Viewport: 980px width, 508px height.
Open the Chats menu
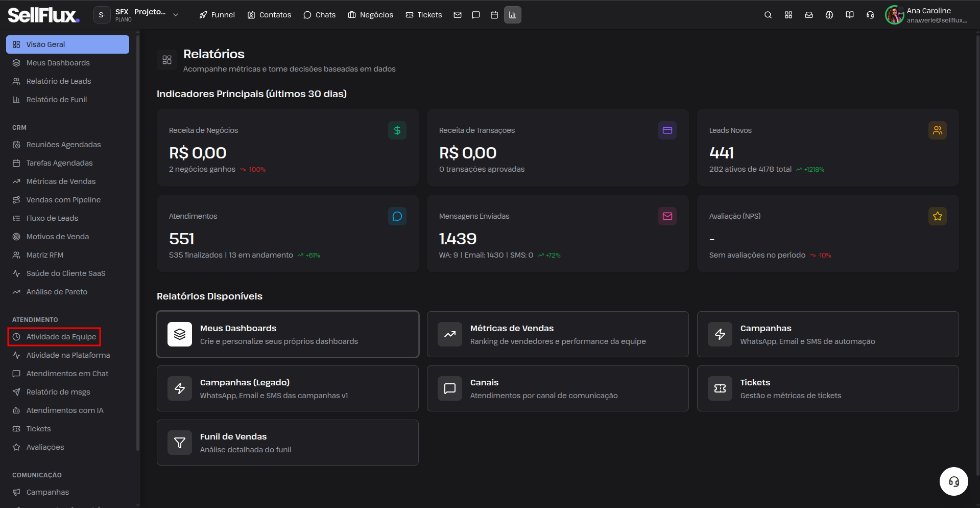319,15
